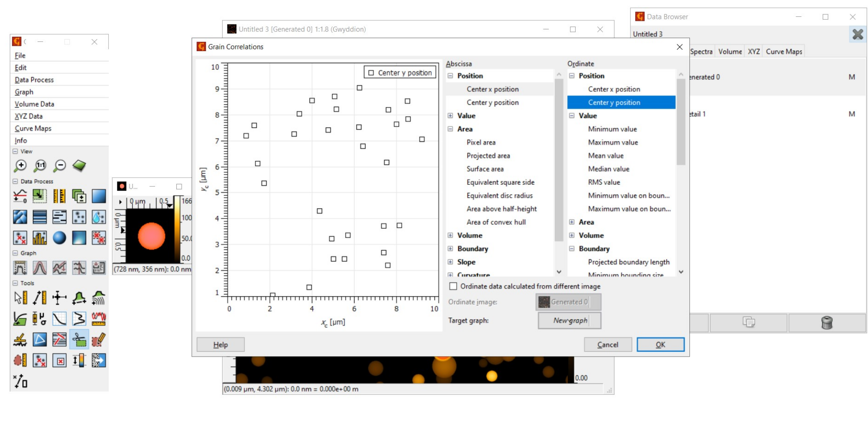Expand the Volume group under Abscissa

[450, 235]
